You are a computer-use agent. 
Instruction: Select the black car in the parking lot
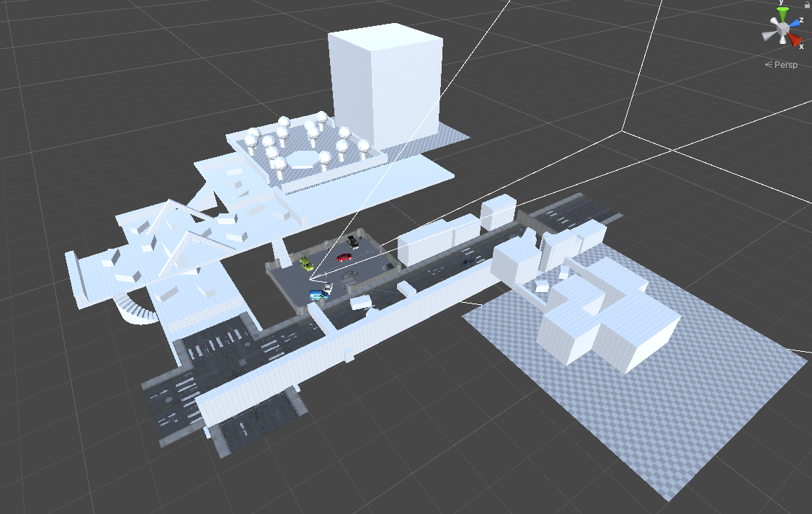[x=352, y=241]
